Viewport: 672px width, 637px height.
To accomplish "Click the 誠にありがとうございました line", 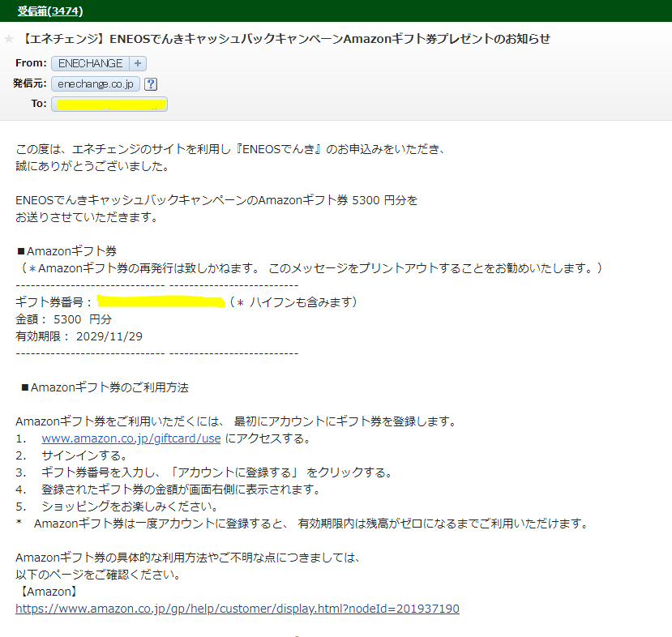I will pos(92,166).
